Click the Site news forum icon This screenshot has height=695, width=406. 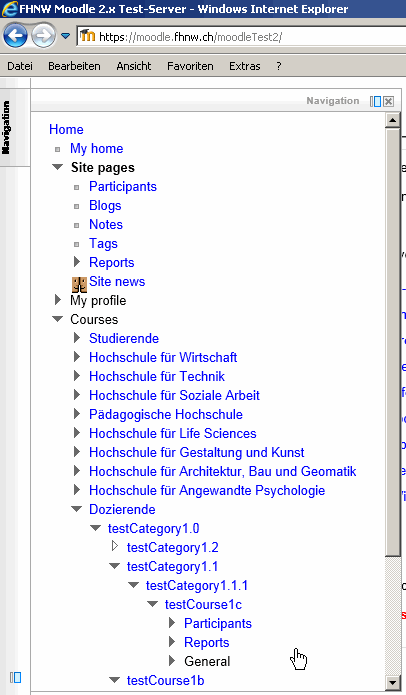click(79, 284)
